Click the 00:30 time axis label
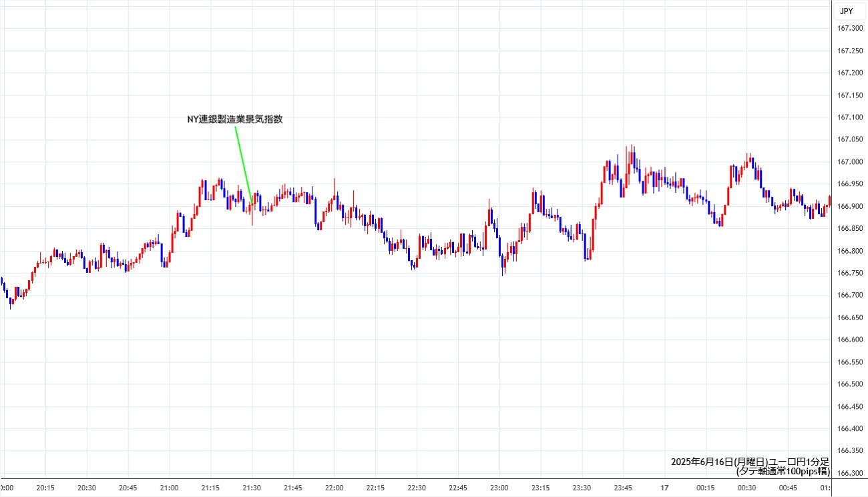 [x=747, y=488]
